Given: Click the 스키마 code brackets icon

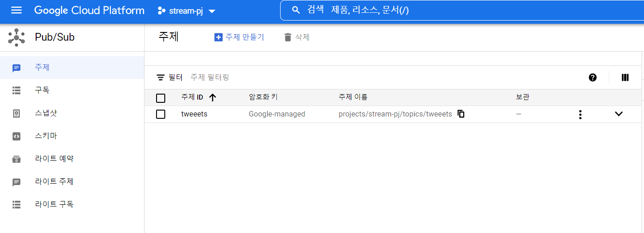Looking at the screenshot, I should (x=16, y=136).
